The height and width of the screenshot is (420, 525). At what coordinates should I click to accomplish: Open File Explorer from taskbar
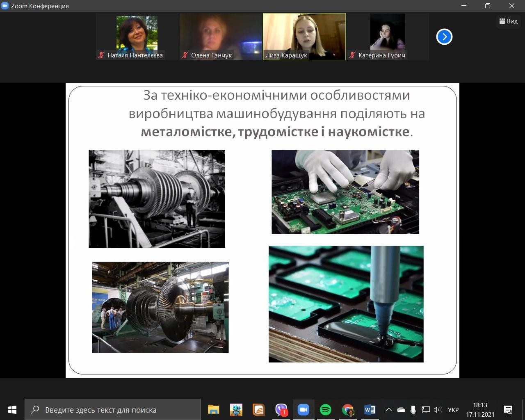coord(213,410)
